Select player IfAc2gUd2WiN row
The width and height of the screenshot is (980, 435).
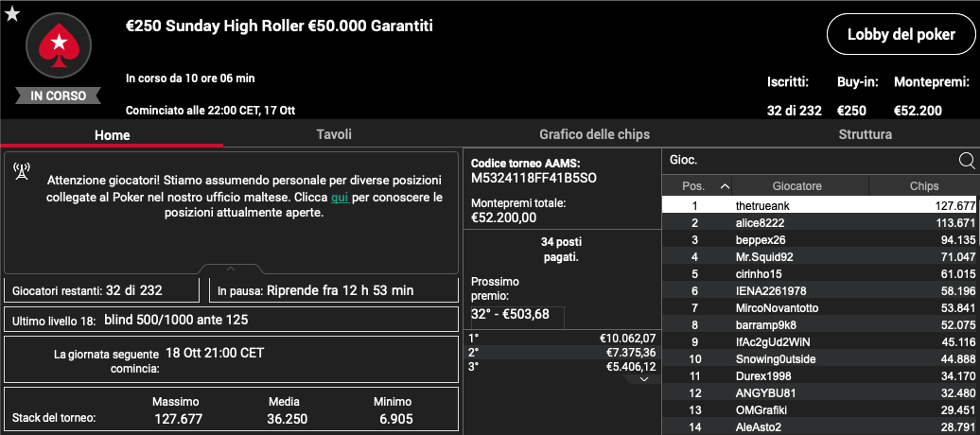pos(820,342)
